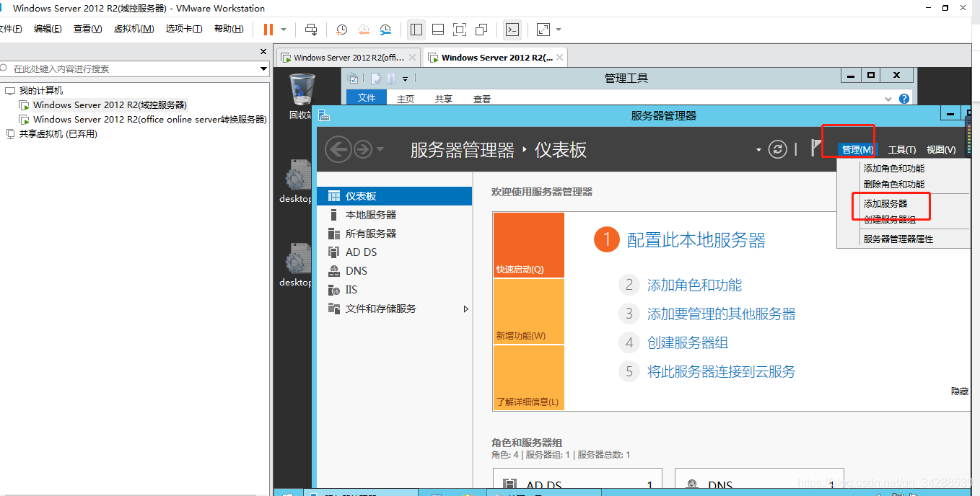
Task: Click the VMware pause VM icon
Action: click(x=268, y=30)
